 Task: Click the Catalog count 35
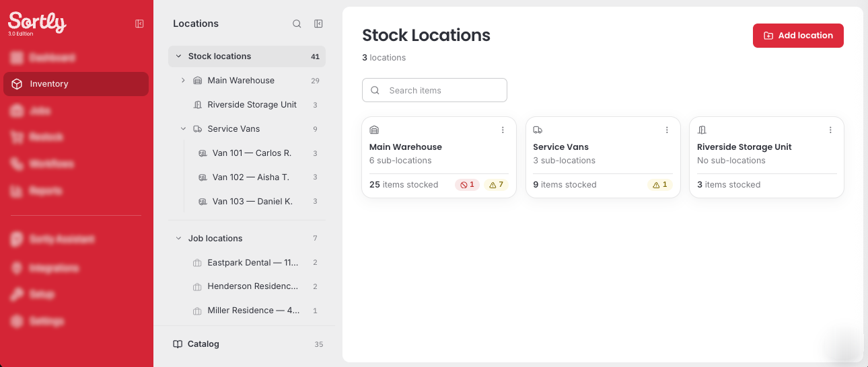pos(319,344)
